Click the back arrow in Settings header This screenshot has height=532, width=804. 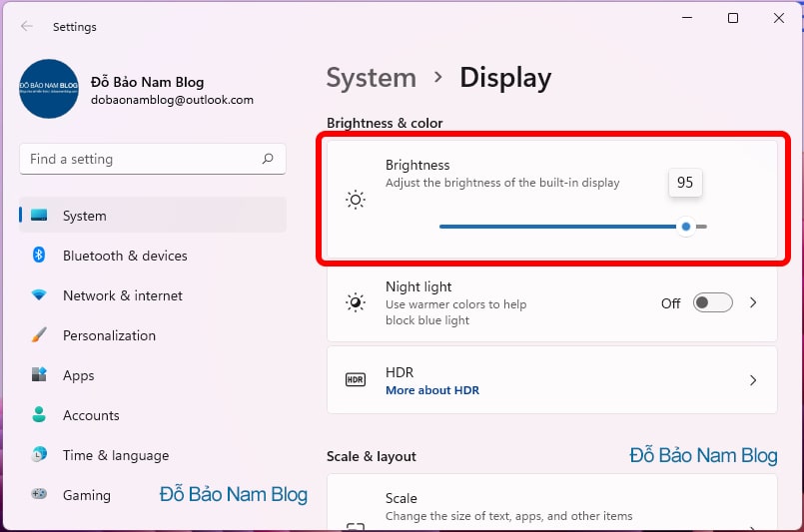point(27,26)
